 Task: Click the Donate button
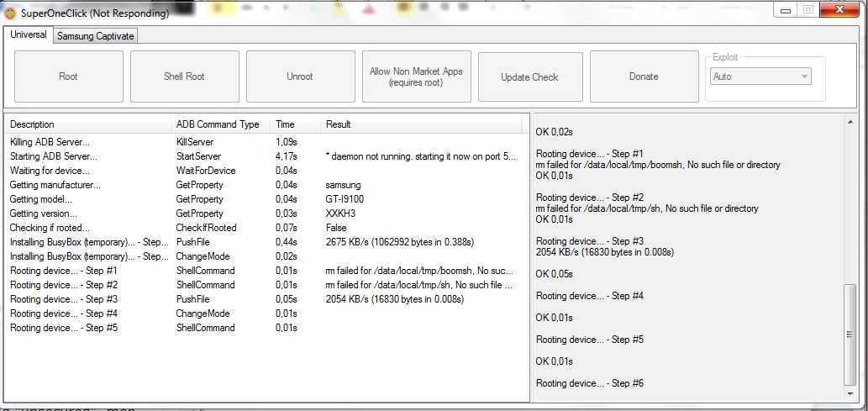[x=644, y=76]
